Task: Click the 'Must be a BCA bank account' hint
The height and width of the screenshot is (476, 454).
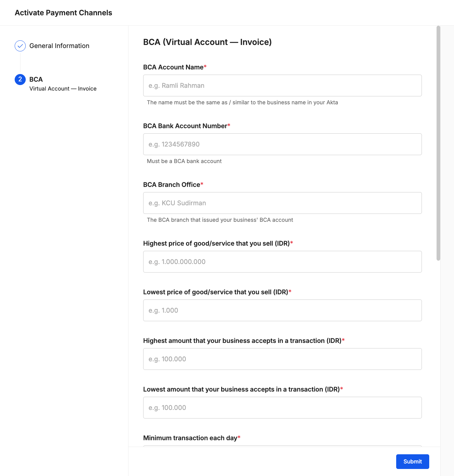Action: pos(184,161)
